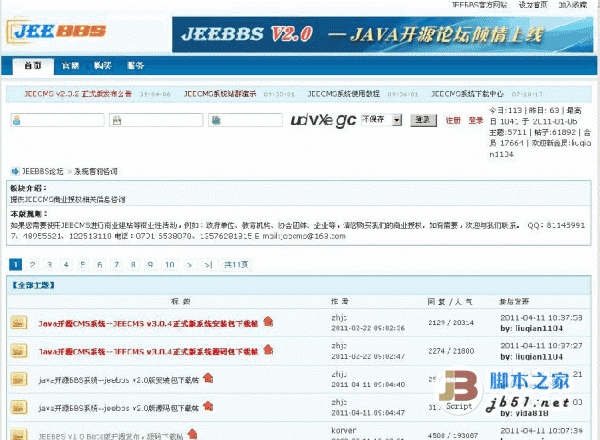Click pin icon beside jeebbs v2.0 源码包 topic
The image size is (600, 440).
(208, 406)
